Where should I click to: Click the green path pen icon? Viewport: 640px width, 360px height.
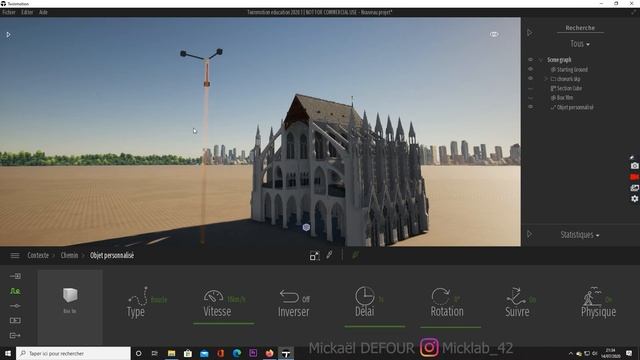coord(356,255)
